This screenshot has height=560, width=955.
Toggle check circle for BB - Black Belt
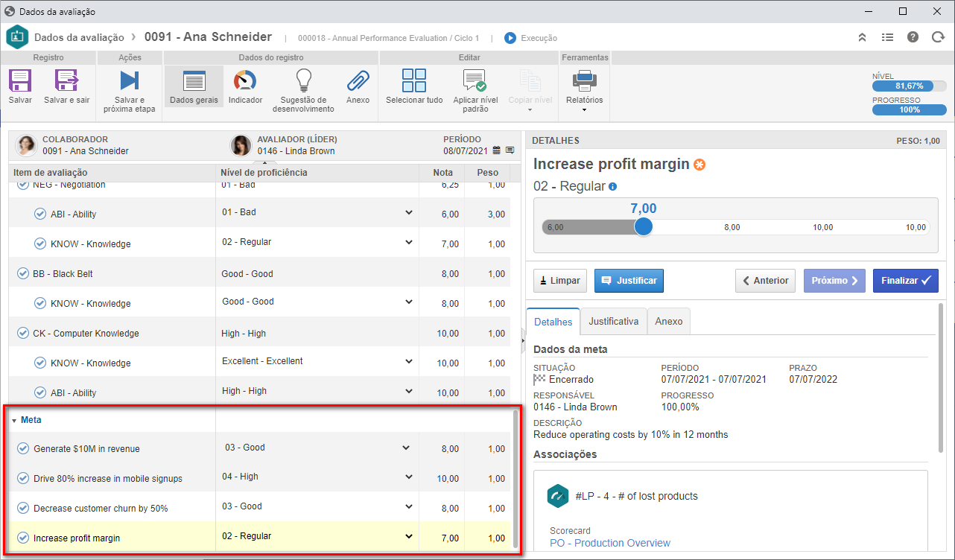[22, 273]
